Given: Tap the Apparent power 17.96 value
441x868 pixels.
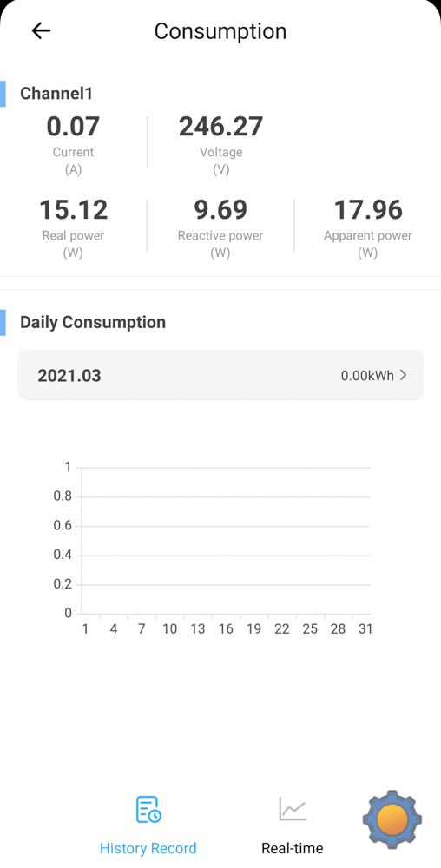Looking at the screenshot, I should (x=368, y=210).
